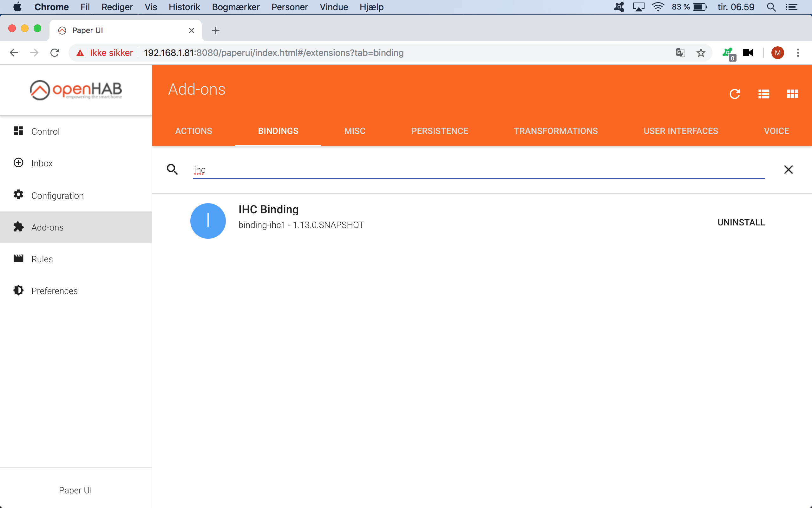Viewport: 812px width, 508px height.
Task: Select the BINDINGS tab
Action: [x=278, y=131]
